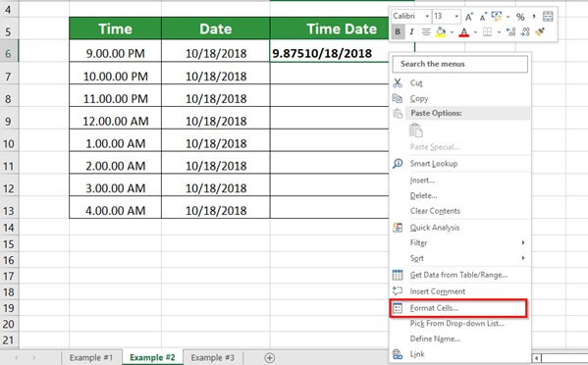Select Smart Lookup in context menu

(459, 164)
